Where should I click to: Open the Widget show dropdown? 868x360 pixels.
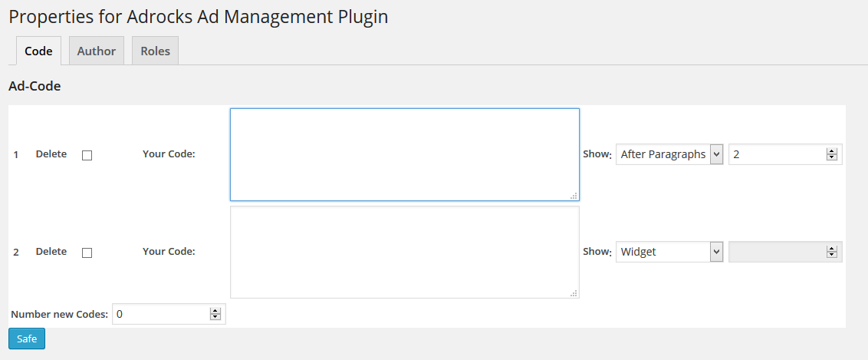click(x=669, y=252)
